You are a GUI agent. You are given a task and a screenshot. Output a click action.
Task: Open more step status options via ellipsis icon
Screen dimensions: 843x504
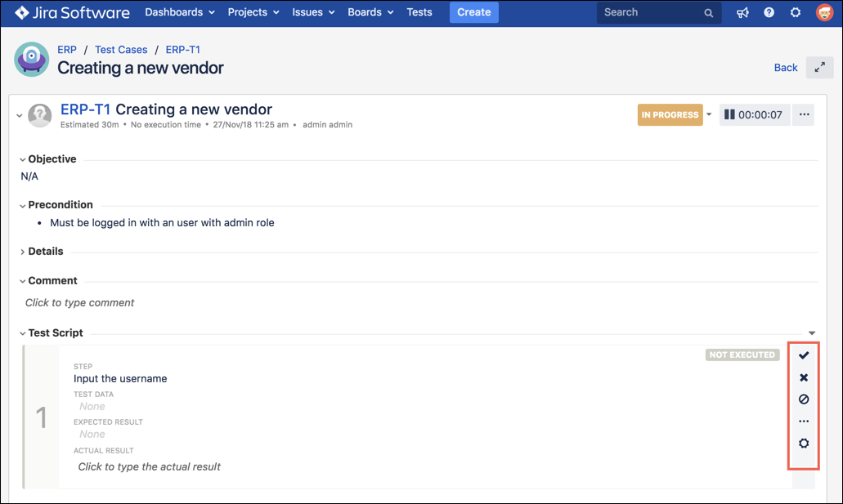tap(803, 421)
